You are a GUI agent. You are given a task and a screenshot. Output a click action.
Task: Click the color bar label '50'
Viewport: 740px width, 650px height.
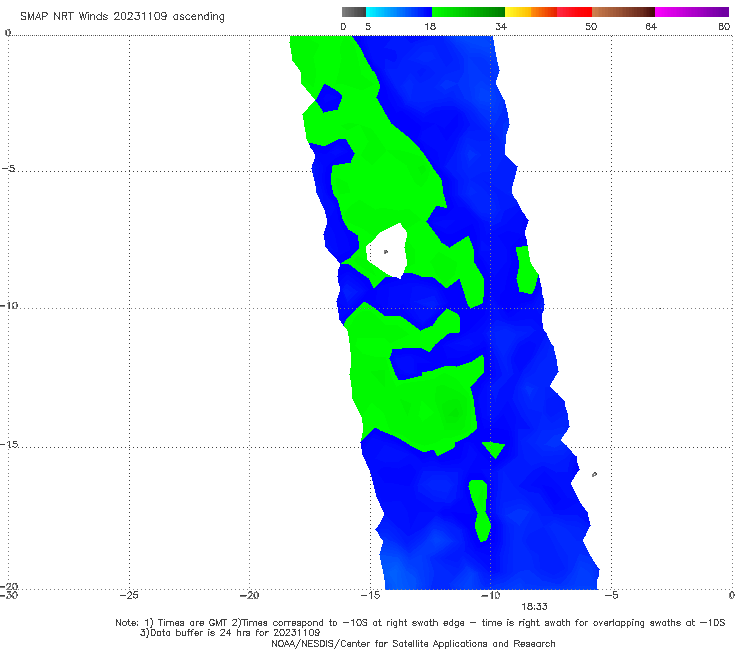(x=591, y=26)
